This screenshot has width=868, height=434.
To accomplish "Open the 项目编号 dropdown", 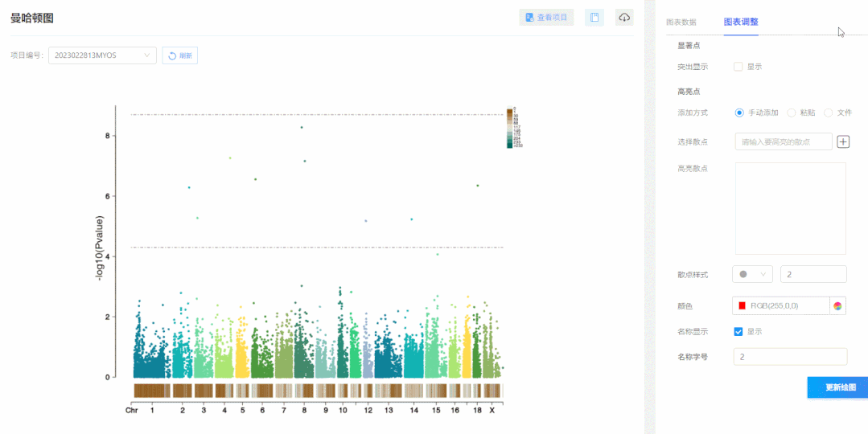I will click(102, 55).
